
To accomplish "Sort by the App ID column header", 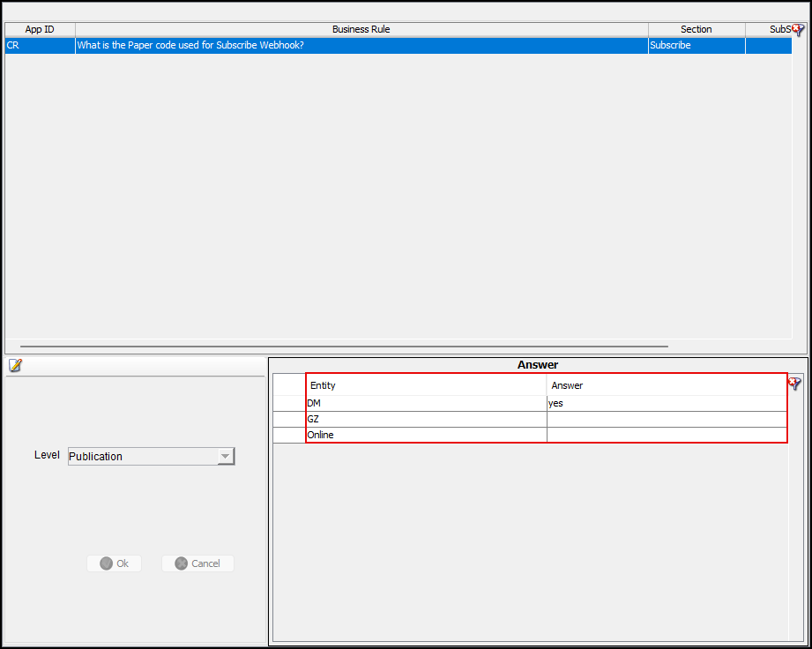I will point(40,29).
